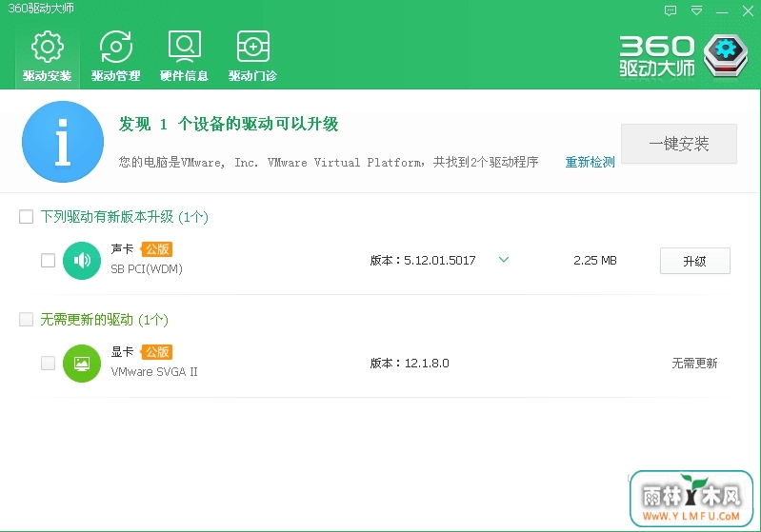Click the VMware SVGA II device name
The height and width of the screenshot is (532, 761).
coord(154,372)
